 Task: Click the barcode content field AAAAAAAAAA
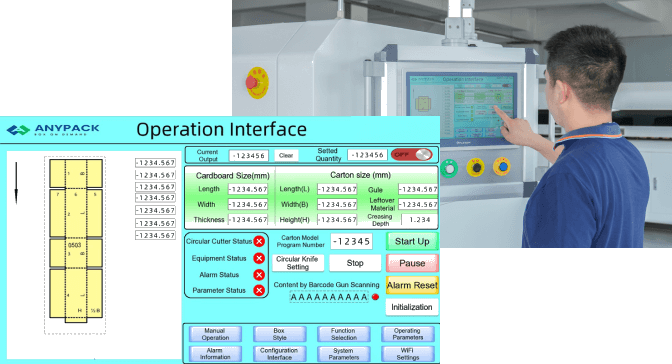[x=329, y=297]
